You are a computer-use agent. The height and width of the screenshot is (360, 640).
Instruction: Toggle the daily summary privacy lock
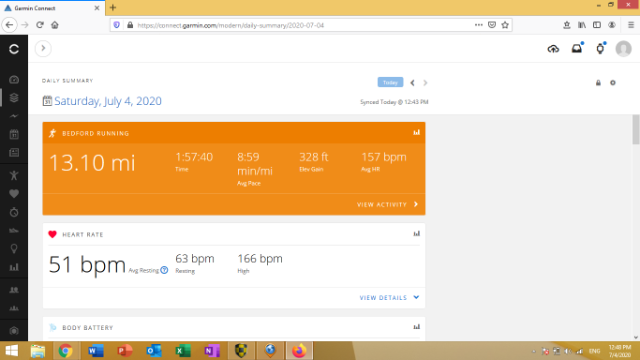point(598,83)
